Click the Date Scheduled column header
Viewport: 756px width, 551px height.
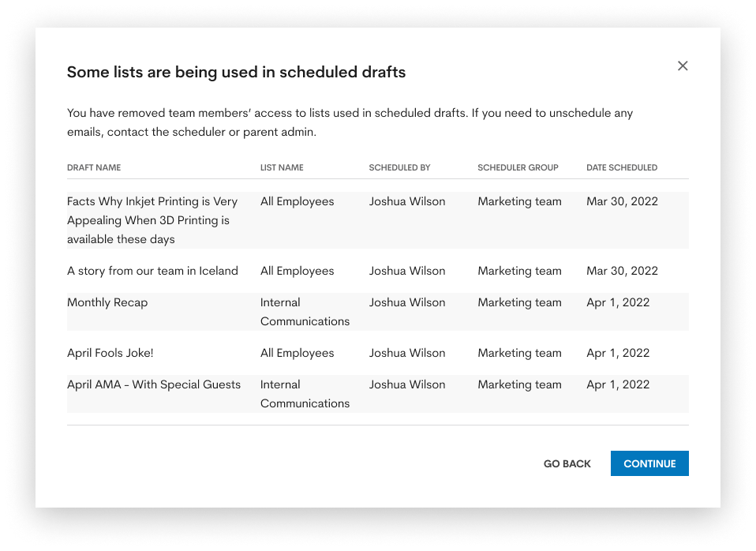[x=622, y=167]
